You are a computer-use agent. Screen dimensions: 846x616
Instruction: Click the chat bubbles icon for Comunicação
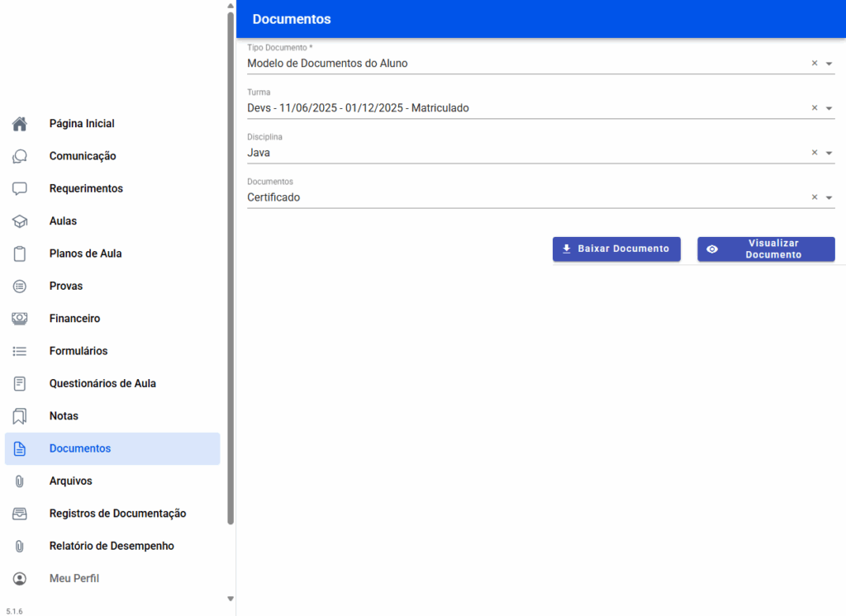tap(20, 156)
